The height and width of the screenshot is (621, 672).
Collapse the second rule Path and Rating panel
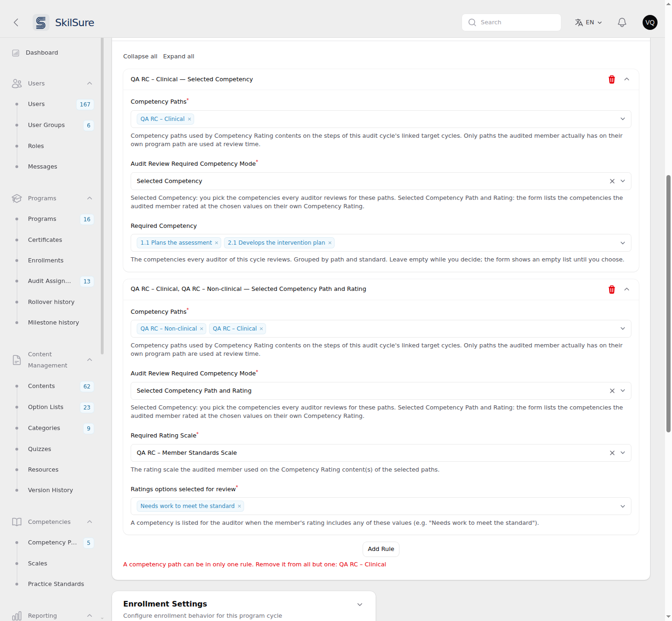coord(627,289)
